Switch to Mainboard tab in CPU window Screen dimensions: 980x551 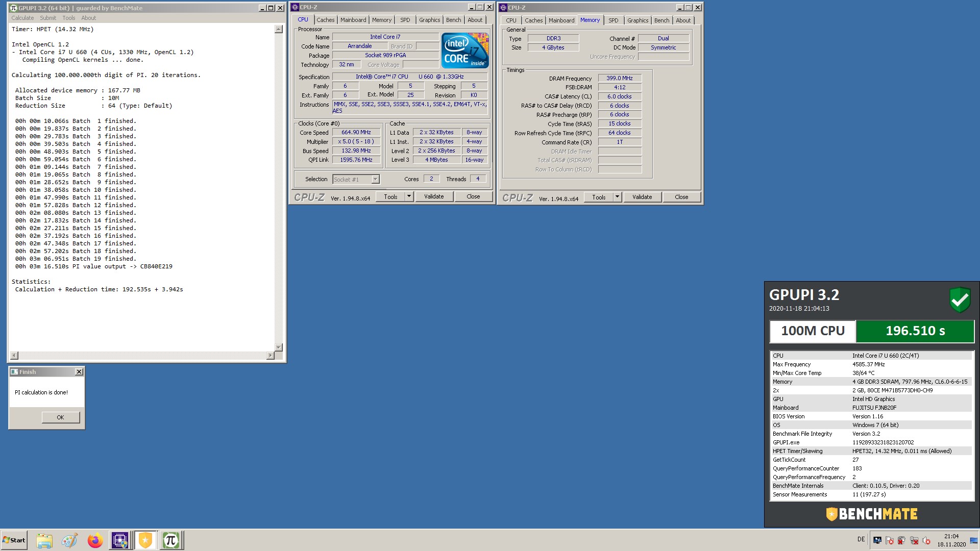(x=353, y=20)
